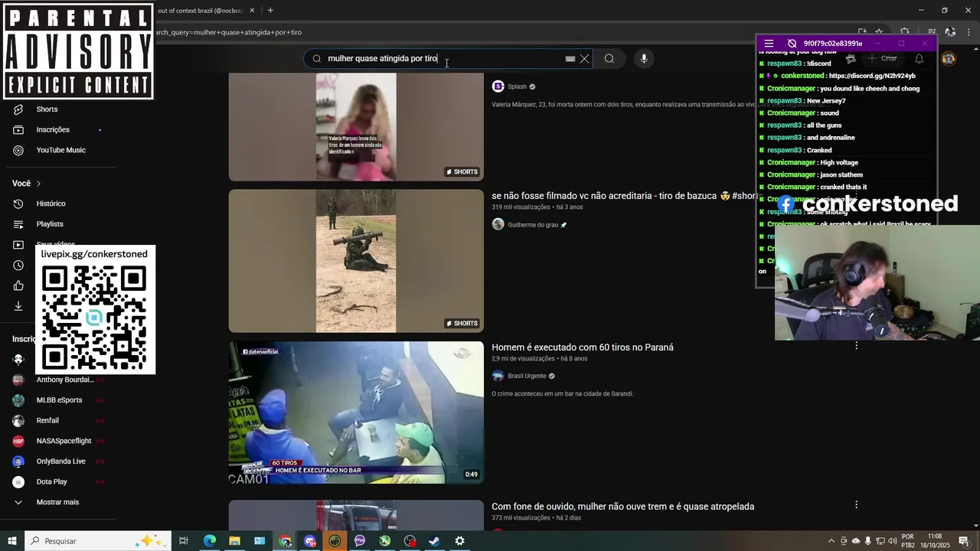The width and height of the screenshot is (980, 551).
Task: Open a new Chrome tab with plus
Action: [270, 11]
